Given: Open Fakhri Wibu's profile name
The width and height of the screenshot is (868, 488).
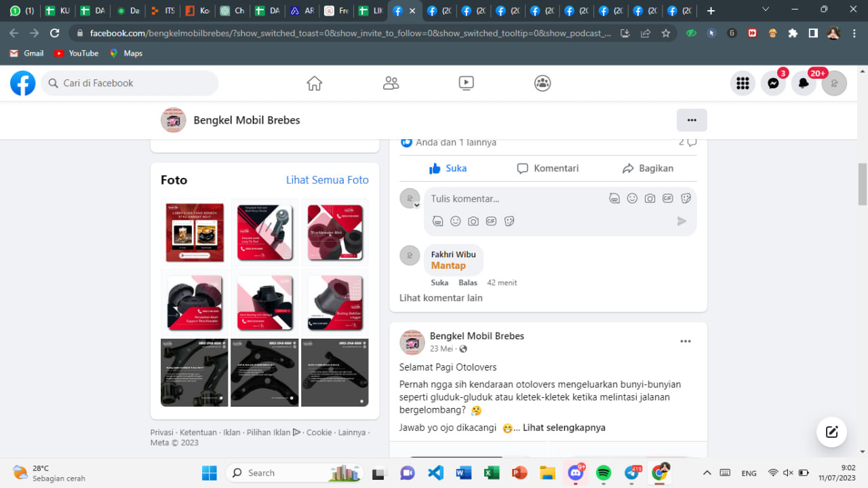Looking at the screenshot, I should [x=454, y=255].
